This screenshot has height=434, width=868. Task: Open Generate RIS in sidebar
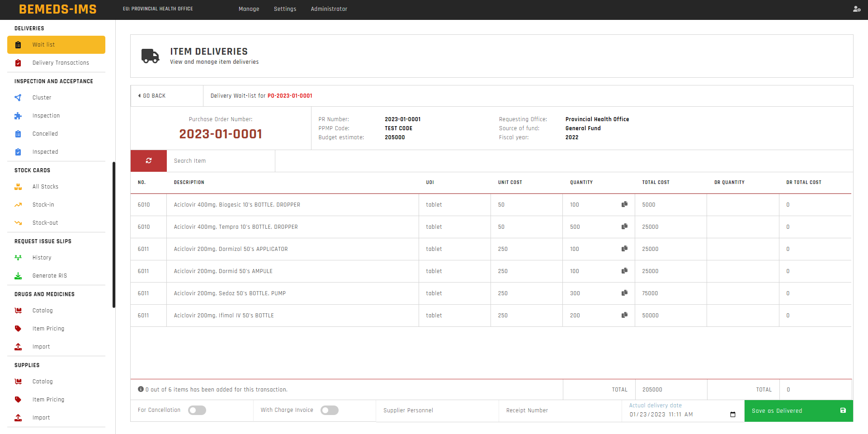(x=49, y=276)
